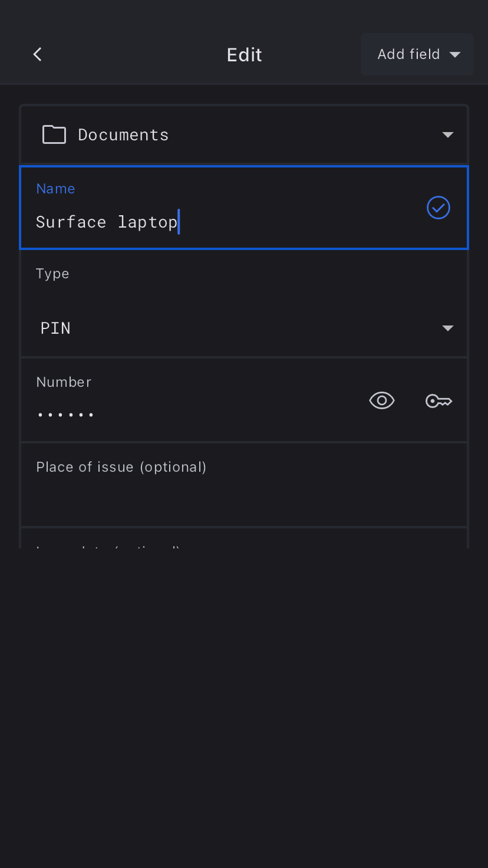The image size is (488, 868).
Task: Click the Type label
Action: (52, 274)
